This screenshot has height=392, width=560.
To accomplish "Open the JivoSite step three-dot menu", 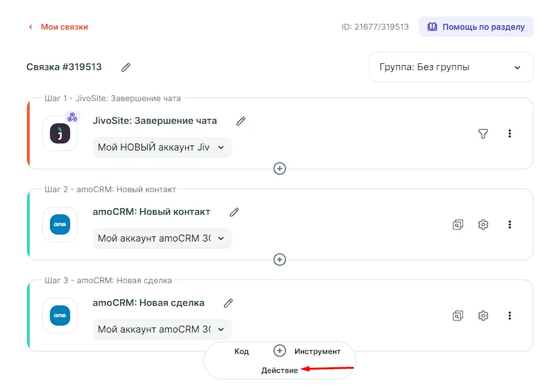I will click(x=509, y=133).
